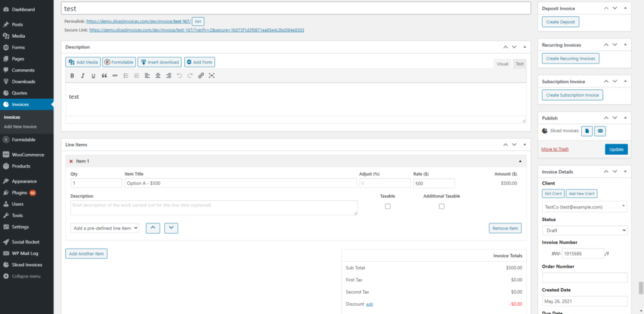Screen dimensions: 644x314
Task: Align text right in editor
Action: tap(169, 76)
